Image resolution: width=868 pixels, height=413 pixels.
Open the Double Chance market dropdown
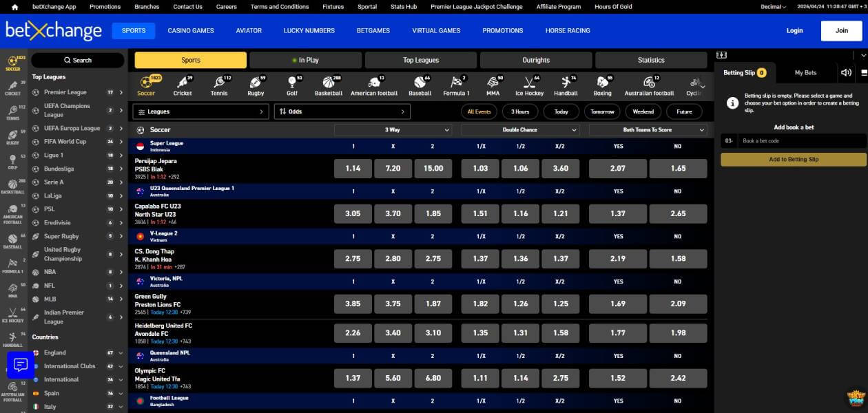tap(520, 129)
